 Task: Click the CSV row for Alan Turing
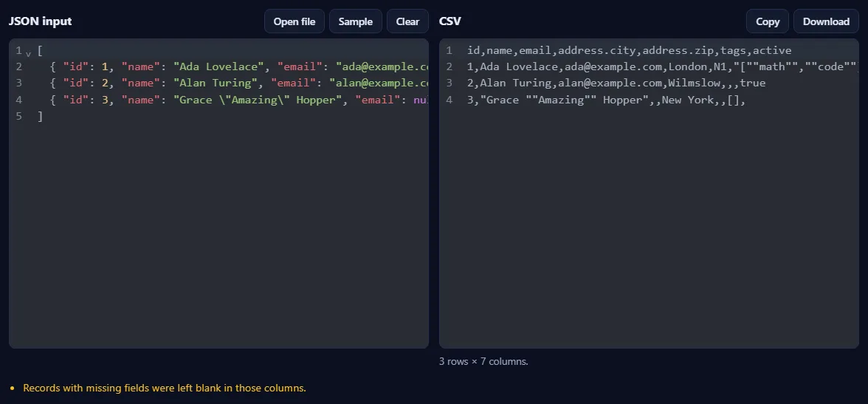(x=616, y=83)
